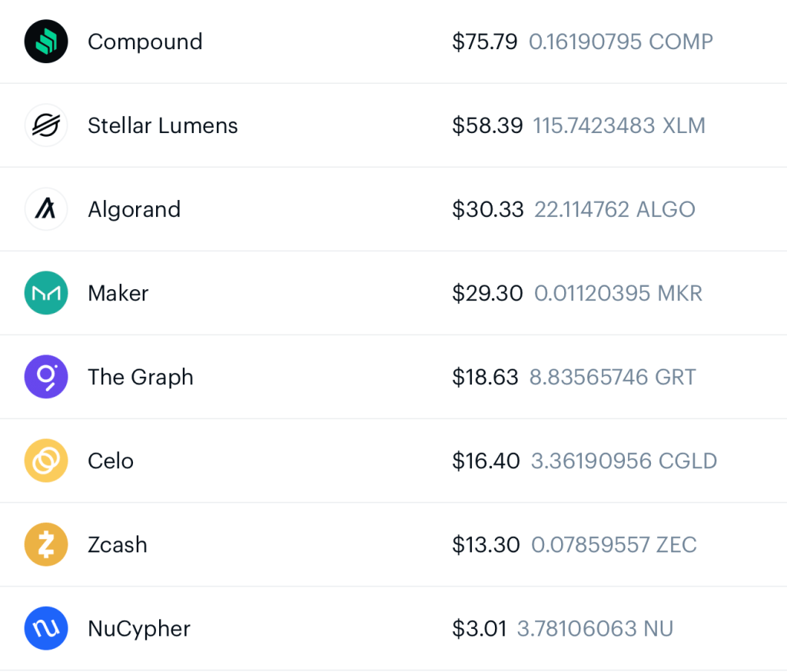Image resolution: width=787 pixels, height=672 pixels.
Task: Select the Algorand logo icon
Action: click(x=46, y=209)
